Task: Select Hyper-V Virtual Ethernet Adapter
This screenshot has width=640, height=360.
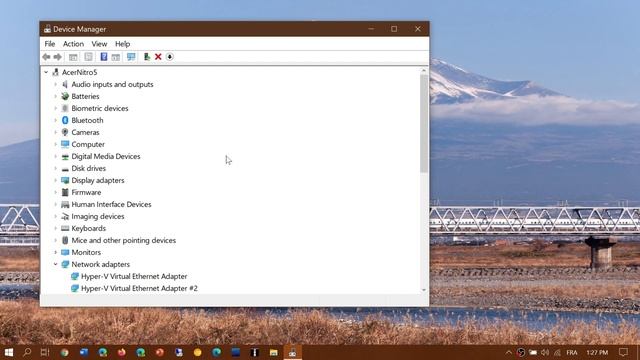Action: coord(134,276)
